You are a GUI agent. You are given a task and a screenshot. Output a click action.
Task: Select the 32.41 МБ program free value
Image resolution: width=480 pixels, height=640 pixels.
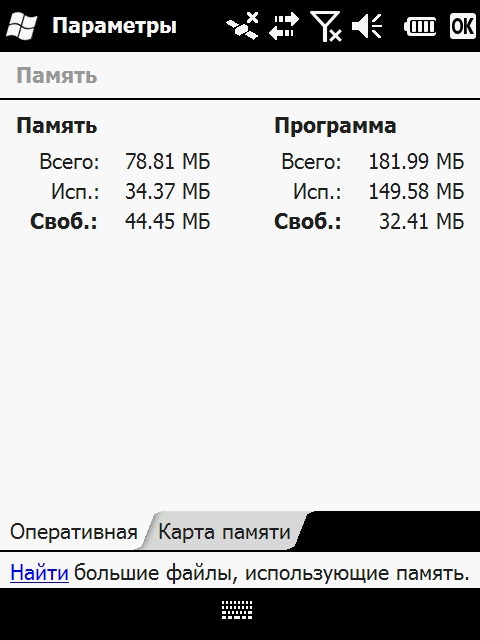(x=422, y=221)
